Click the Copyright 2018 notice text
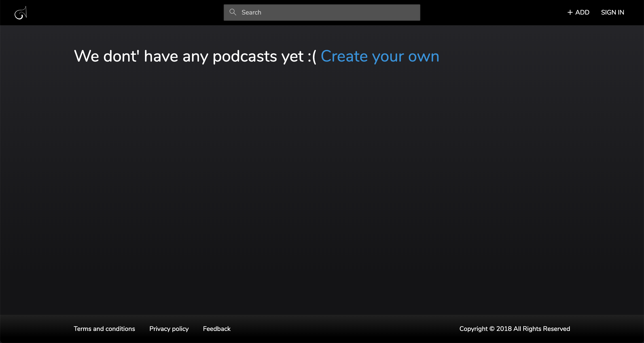 (x=515, y=329)
